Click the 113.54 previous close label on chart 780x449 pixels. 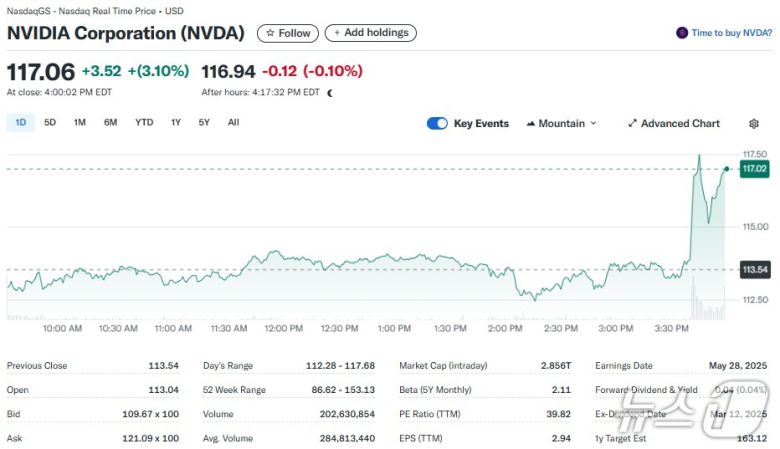(754, 270)
